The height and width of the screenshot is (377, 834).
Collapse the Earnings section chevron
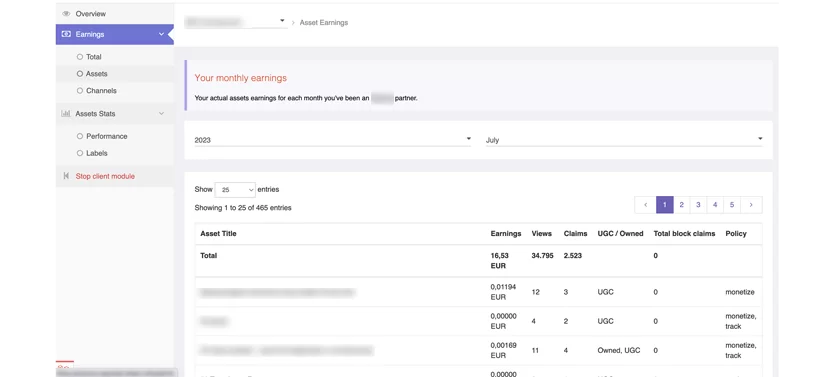(x=161, y=34)
